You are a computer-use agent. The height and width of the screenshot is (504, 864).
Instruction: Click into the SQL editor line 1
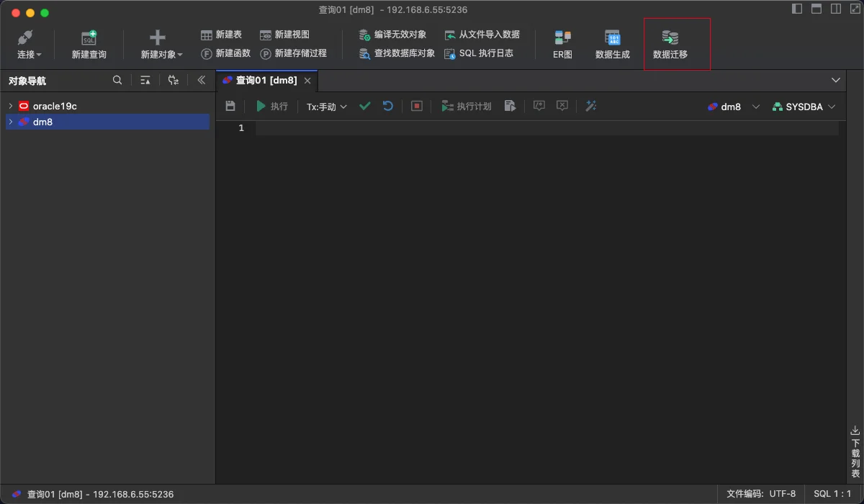546,128
